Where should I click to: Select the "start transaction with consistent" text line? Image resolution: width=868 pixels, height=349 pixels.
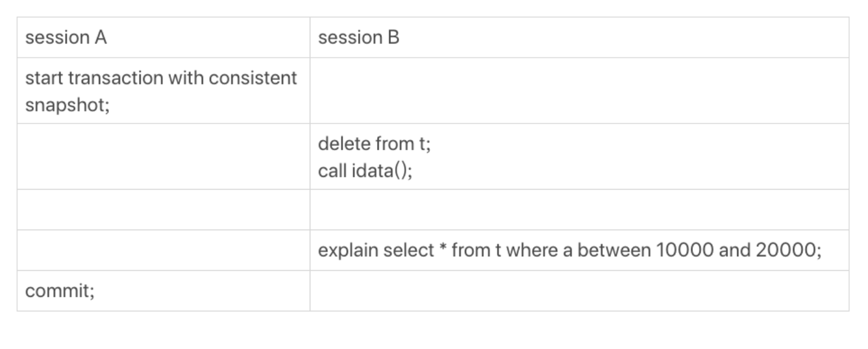(x=161, y=78)
